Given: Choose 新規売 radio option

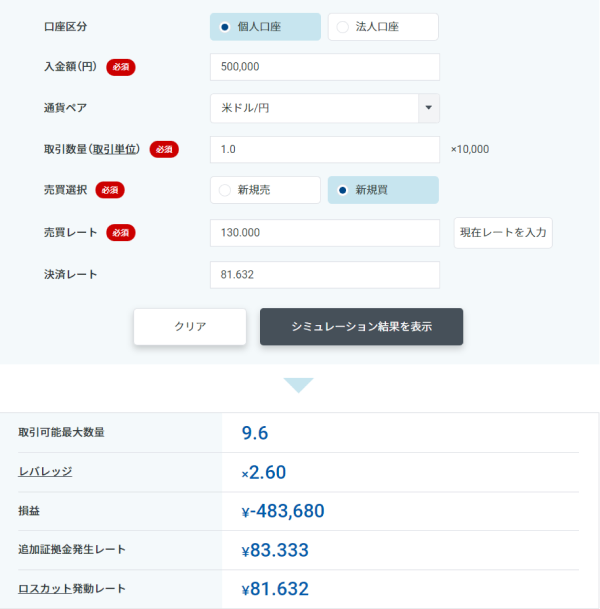Looking at the screenshot, I should pos(265,190).
